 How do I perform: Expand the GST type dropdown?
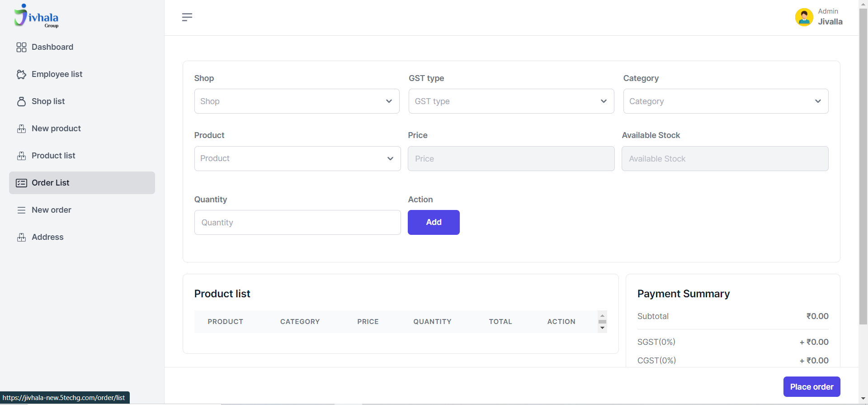click(511, 101)
